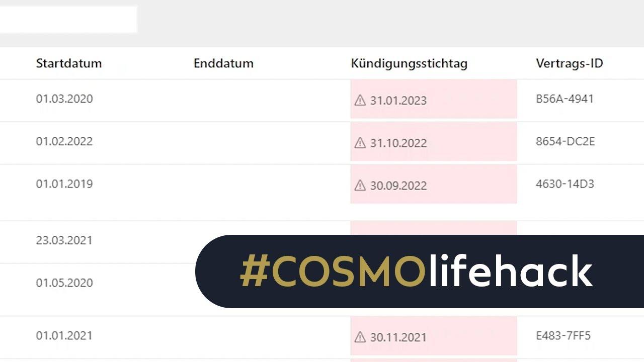Select the row starting 01.02.2022

click(x=322, y=143)
